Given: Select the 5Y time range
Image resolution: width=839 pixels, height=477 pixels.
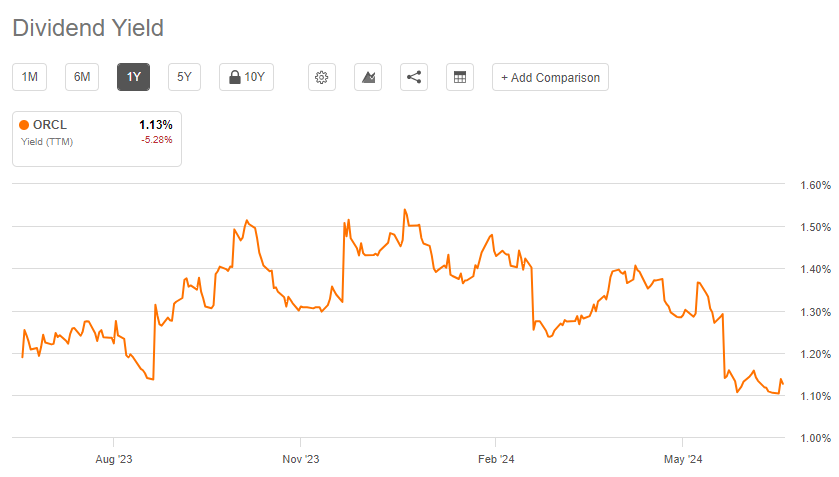Looking at the screenshot, I should pyautogui.click(x=184, y=77).
